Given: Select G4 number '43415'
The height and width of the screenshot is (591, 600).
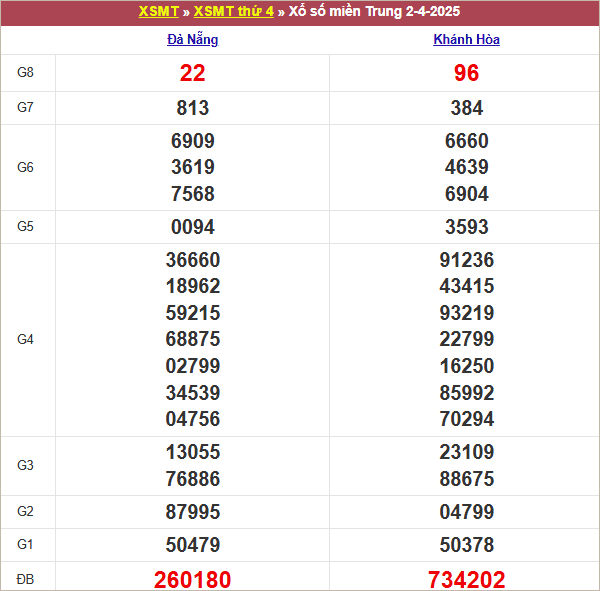Looking at the screenshot, I should coord(466,286).
